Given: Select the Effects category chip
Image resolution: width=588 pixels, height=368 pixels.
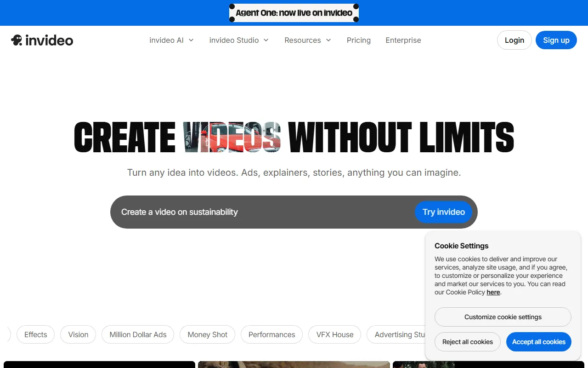Looking at the screenshot, I should coord(36,334).
